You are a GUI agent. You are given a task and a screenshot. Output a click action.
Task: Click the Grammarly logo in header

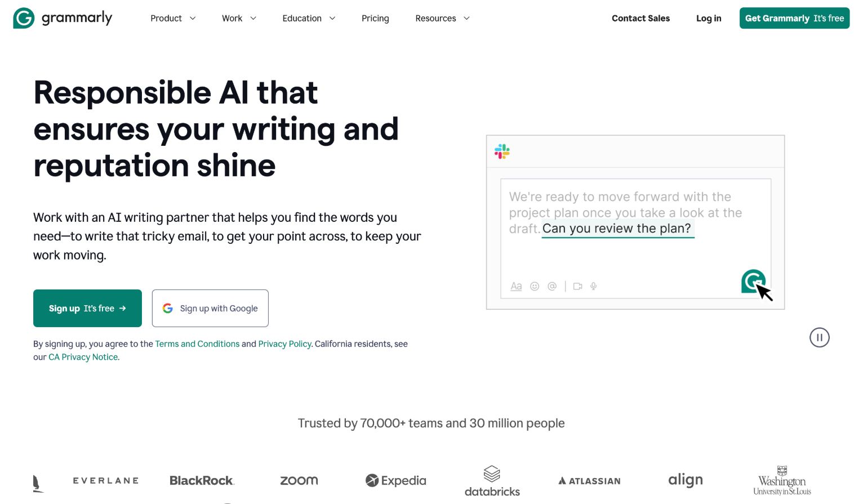click(63, 18)
